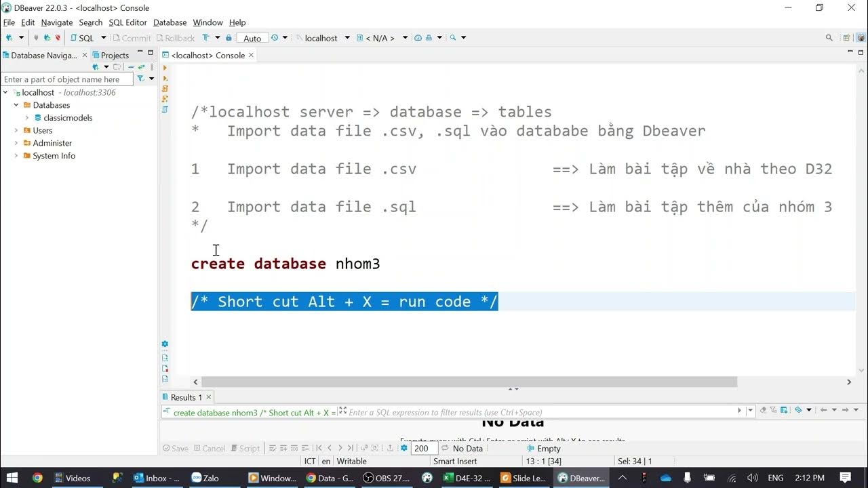
Task: Click the result fetch configuration gear icon
Action: [x=404, y=449]
